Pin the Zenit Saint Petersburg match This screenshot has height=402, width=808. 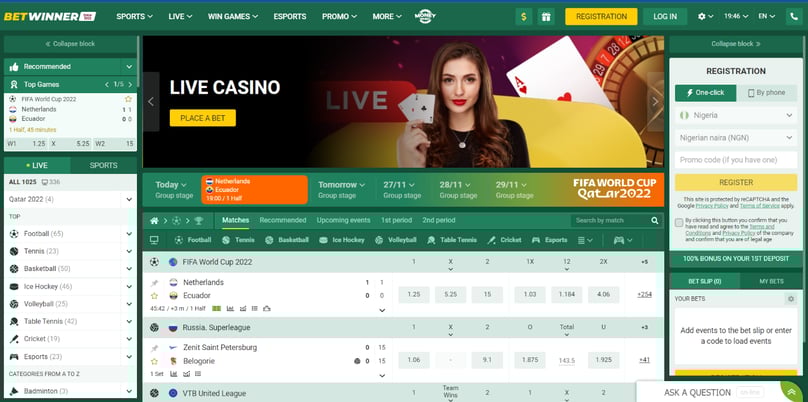(154, 348)
